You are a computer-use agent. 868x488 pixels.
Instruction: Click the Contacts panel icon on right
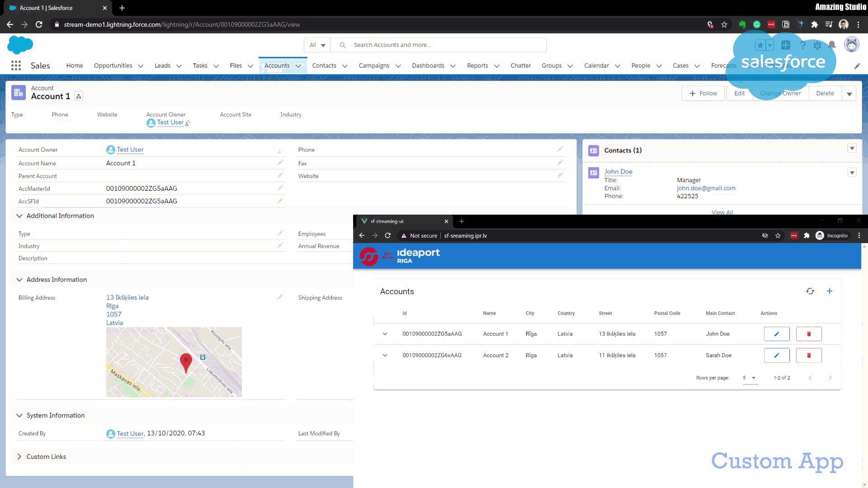point(594,150)
